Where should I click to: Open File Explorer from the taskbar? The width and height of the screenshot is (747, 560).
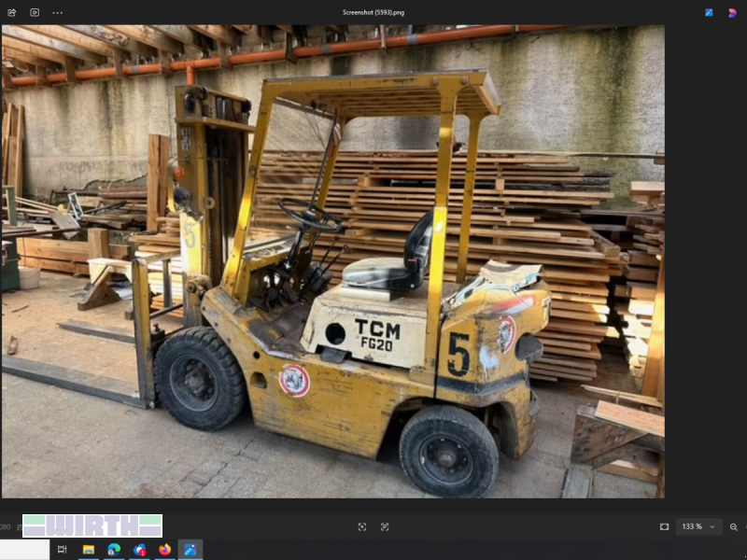click(89, 550)
